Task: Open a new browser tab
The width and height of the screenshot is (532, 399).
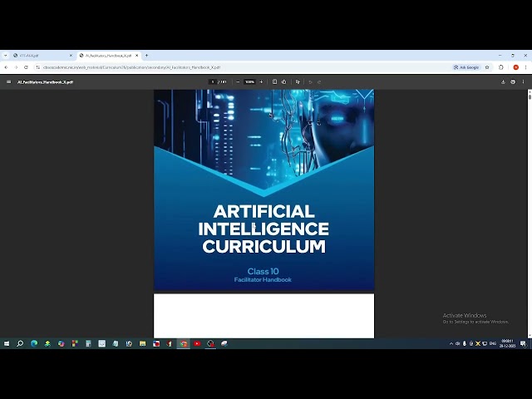Action: [x=146, y=56]
